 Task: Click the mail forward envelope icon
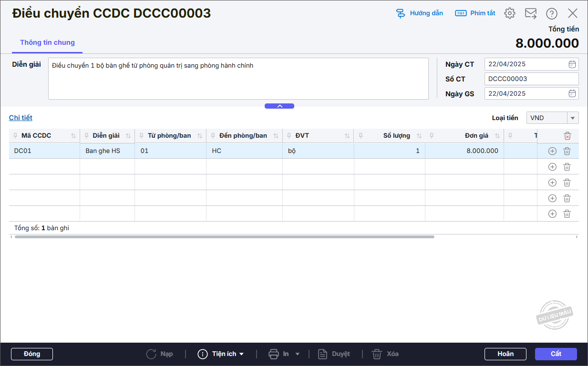pyautogui.click(x=531, y=13)
